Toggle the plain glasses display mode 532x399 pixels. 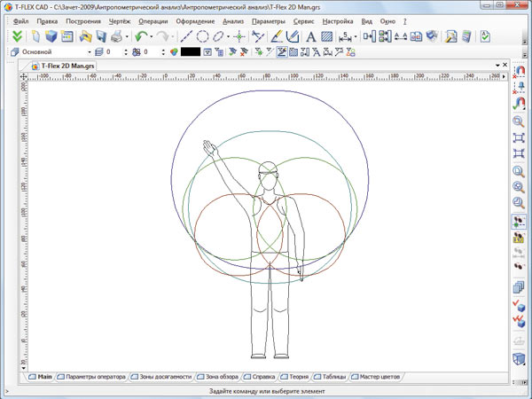point(519,266)
